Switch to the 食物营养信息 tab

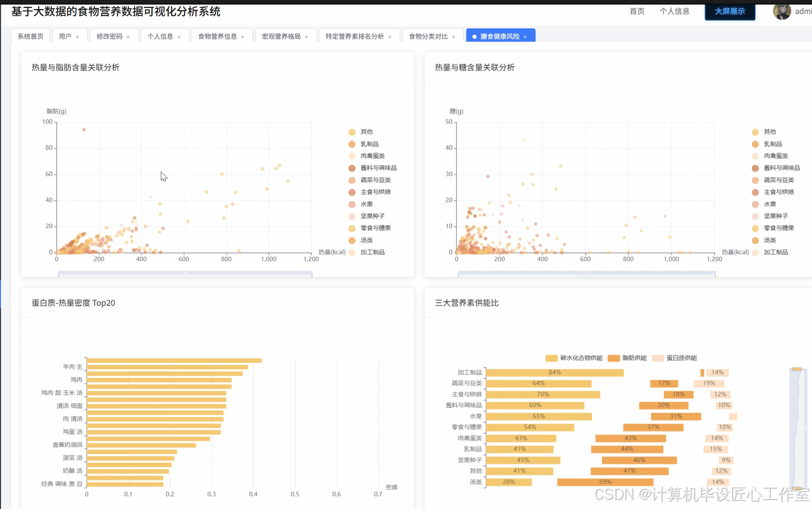pyautogui.click(x=218, y=36)
